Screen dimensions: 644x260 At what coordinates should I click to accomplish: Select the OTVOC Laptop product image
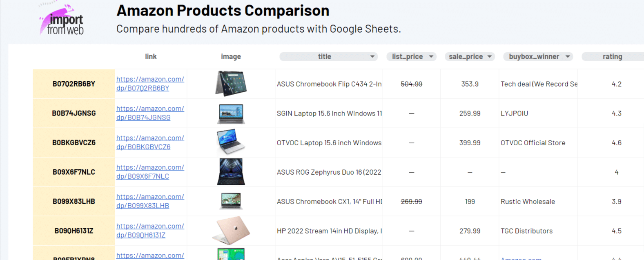click(231, 142)
